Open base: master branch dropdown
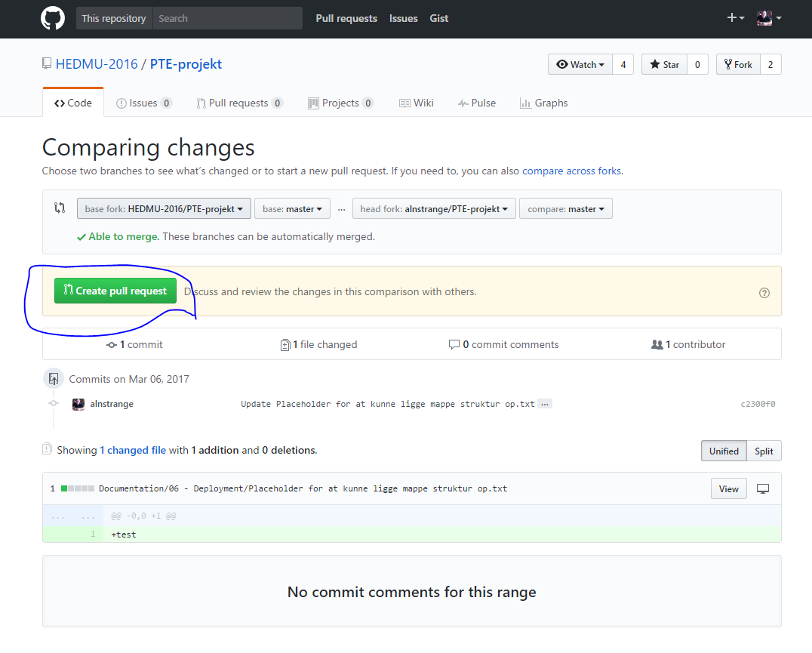812x653 pixels. pos(292,208)
